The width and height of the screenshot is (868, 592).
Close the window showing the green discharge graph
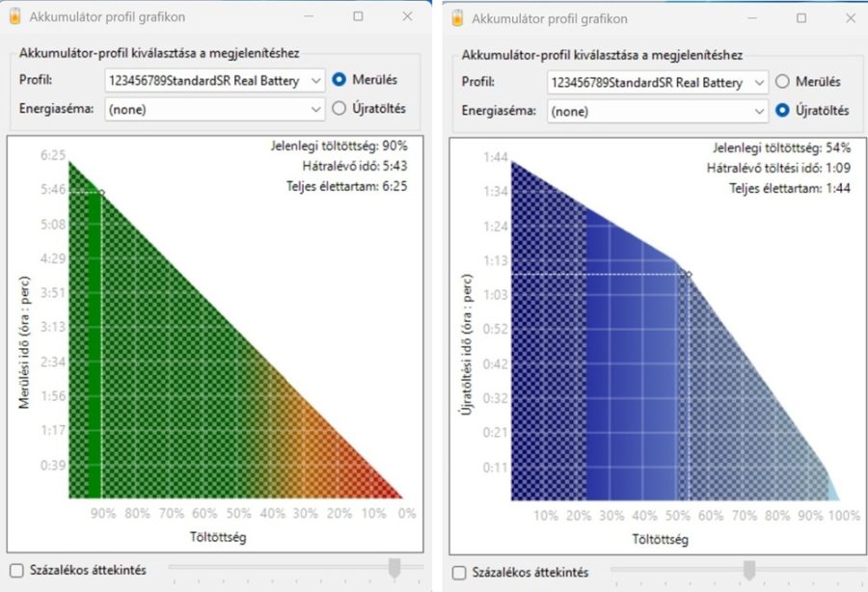pyautogui.click(x=407, y=16)
